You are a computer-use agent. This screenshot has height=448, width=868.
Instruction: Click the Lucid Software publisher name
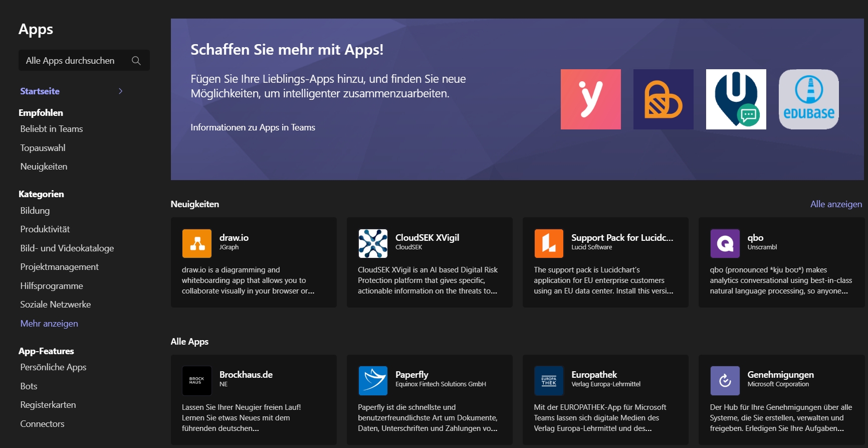click(x=591, y=247)
